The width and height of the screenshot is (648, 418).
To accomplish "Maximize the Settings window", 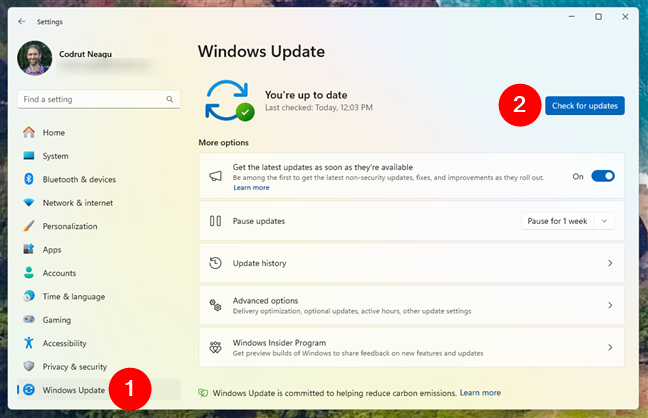I will click(x=598, y=17).
